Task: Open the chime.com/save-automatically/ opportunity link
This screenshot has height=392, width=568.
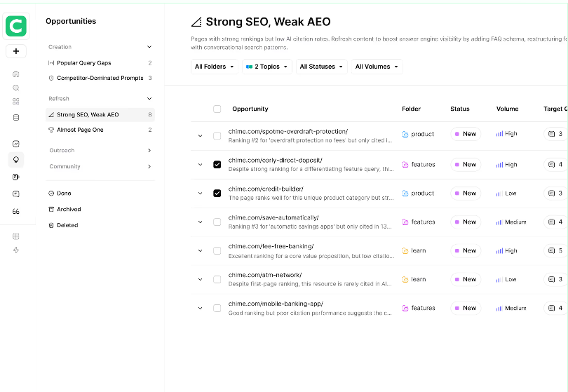Action: coord(273,217)
